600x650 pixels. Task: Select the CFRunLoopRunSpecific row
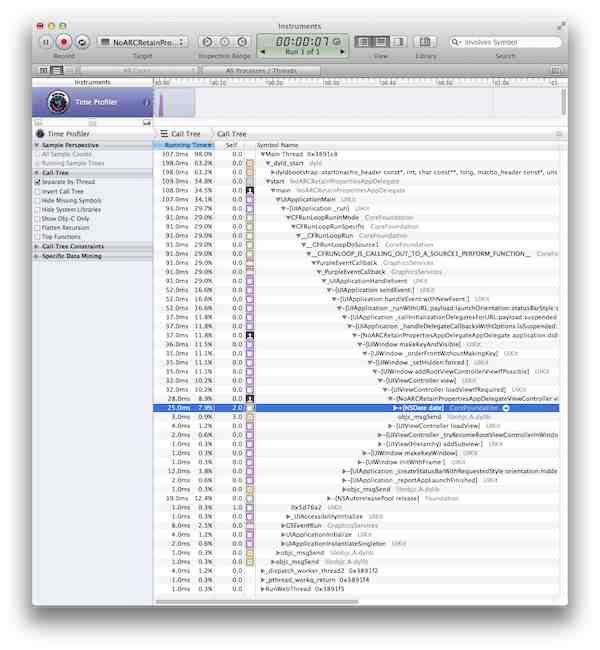click(356, 226)
